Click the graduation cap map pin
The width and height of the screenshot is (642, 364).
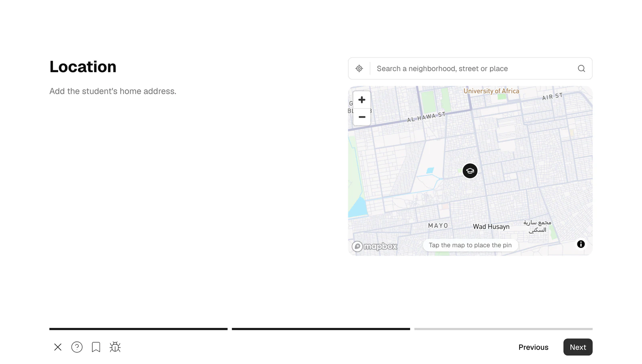point(470,171)
